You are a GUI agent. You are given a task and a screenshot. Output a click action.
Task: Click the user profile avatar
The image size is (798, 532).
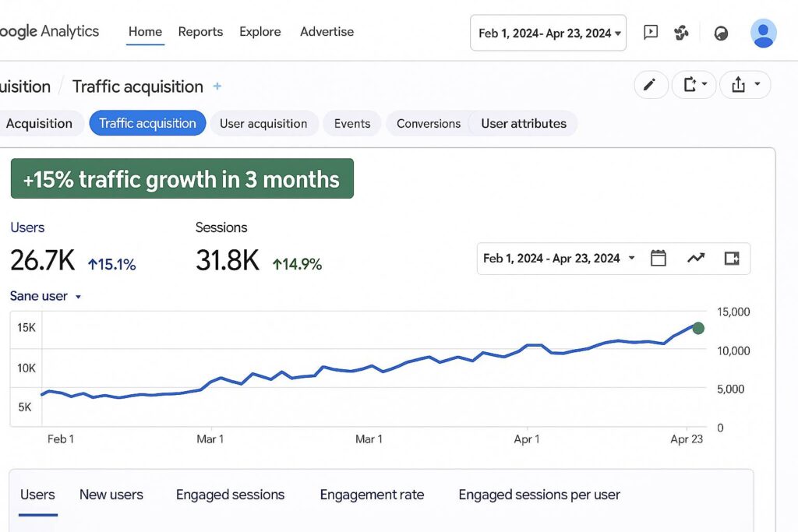point(763,33)
